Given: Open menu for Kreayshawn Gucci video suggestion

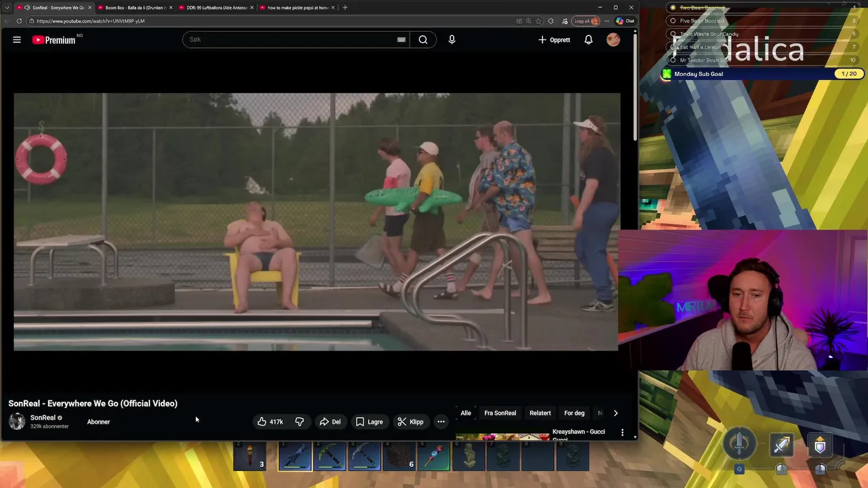Looking at the screenshot, I should (623, 432).
